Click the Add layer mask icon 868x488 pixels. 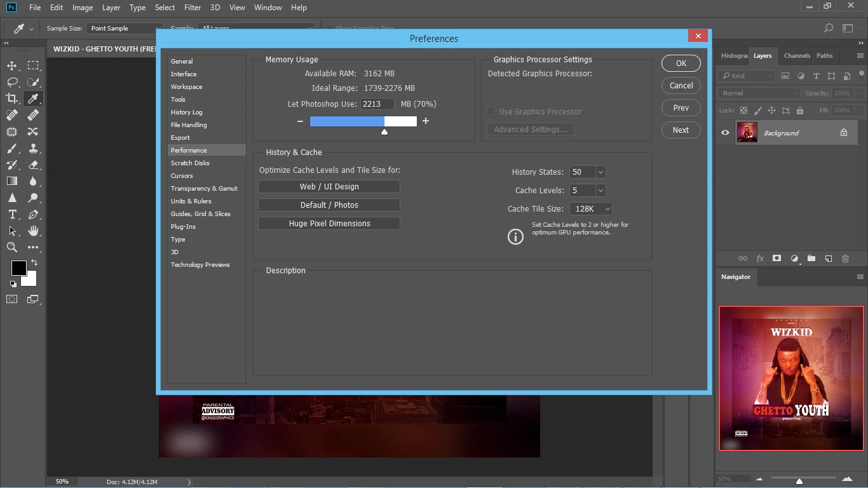[x=776, y=259]
